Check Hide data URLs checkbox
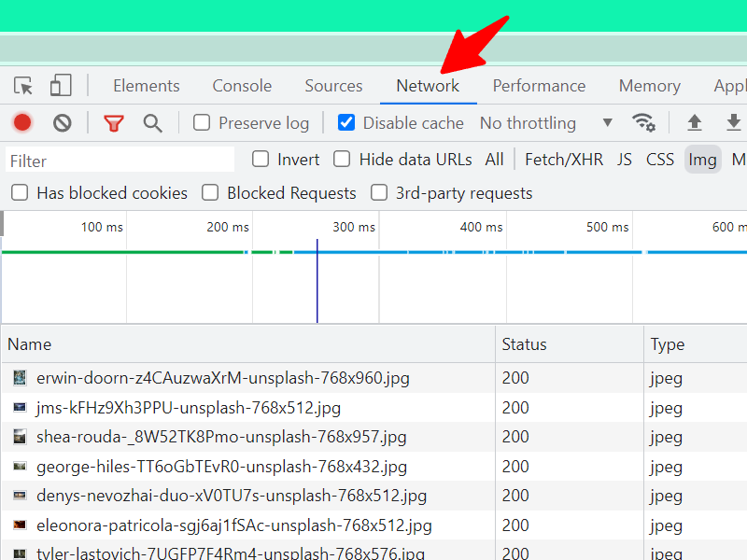Viewport: 747px width, 560px height. coord(342,159)
